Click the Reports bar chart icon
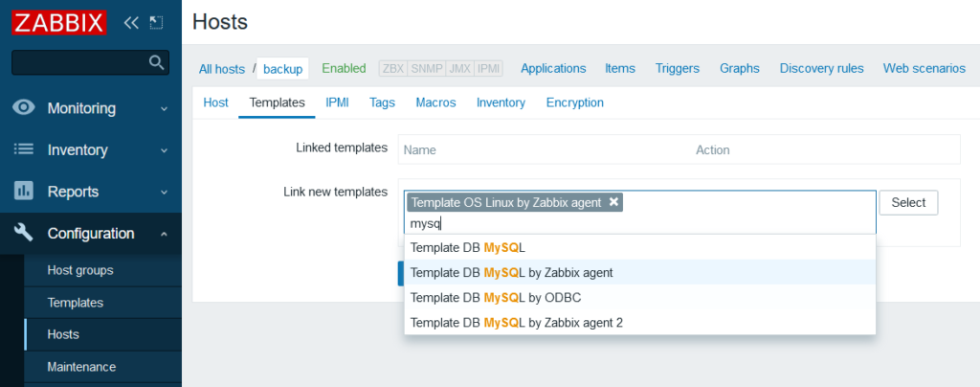The image size is (980, 387). pyautogui.click(x=24, y=192)
